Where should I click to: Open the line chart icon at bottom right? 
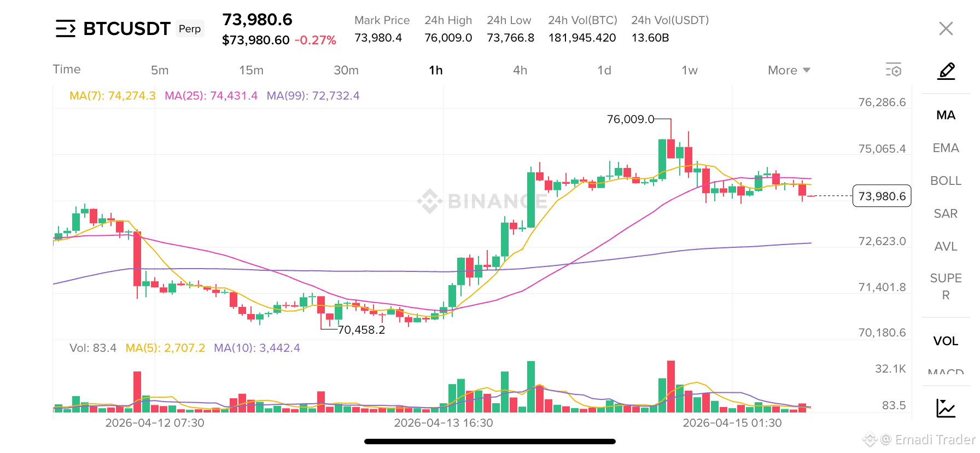click(946, 408)
